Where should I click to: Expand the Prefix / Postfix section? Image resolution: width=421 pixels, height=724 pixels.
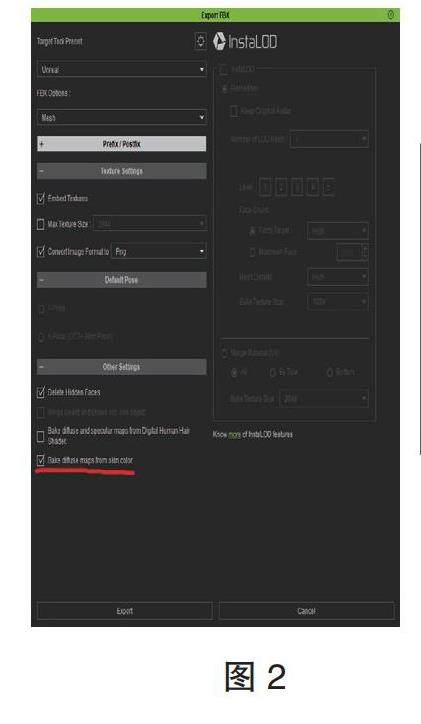121,144
